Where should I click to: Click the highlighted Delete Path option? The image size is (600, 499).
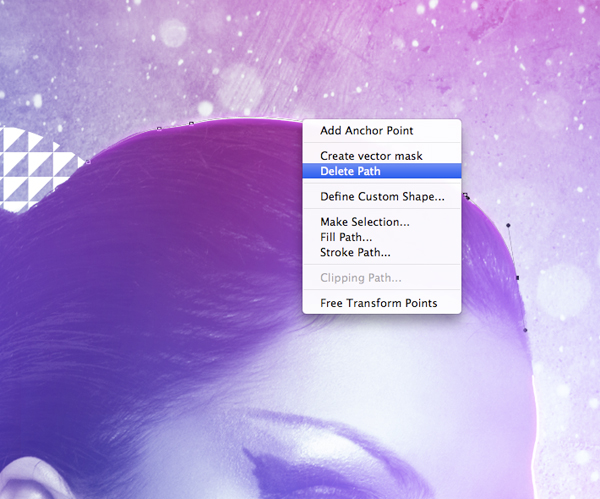pos(350,171)
